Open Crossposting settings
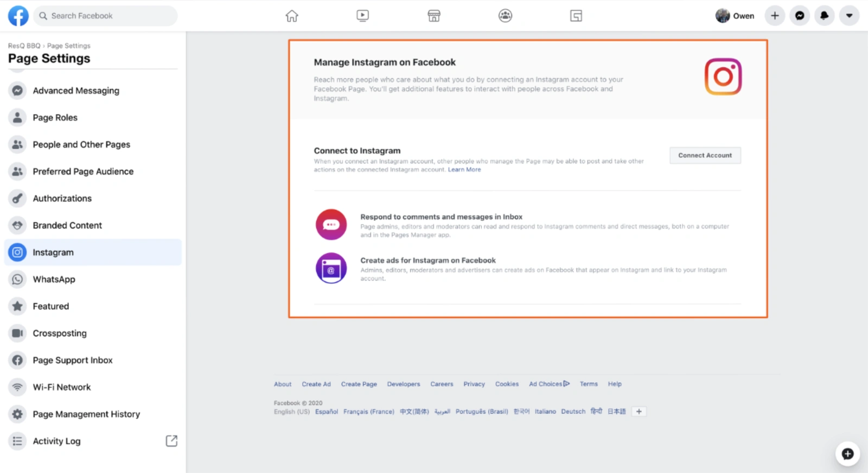Image resolution: width=868 pixels, height=473 pixels. pyautogui.click(x=93, y=333)
